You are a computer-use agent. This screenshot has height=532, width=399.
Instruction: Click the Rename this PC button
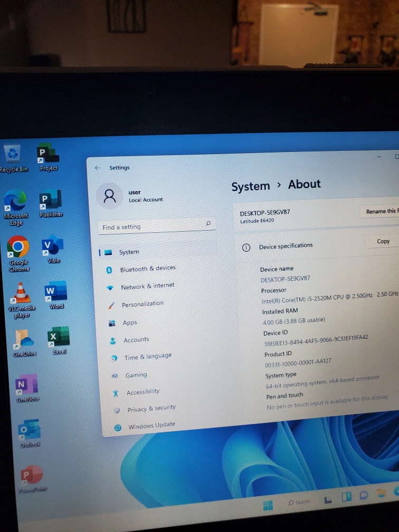coord(381,211)
